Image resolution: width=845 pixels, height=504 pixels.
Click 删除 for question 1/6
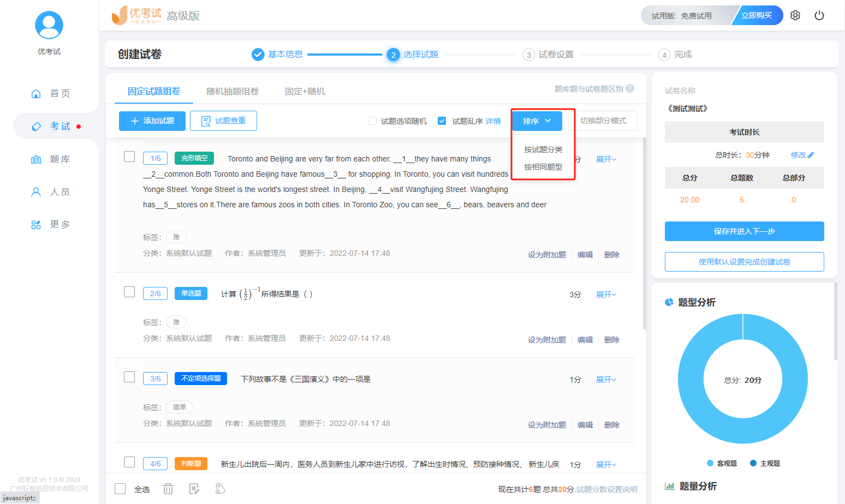[612, 255]
